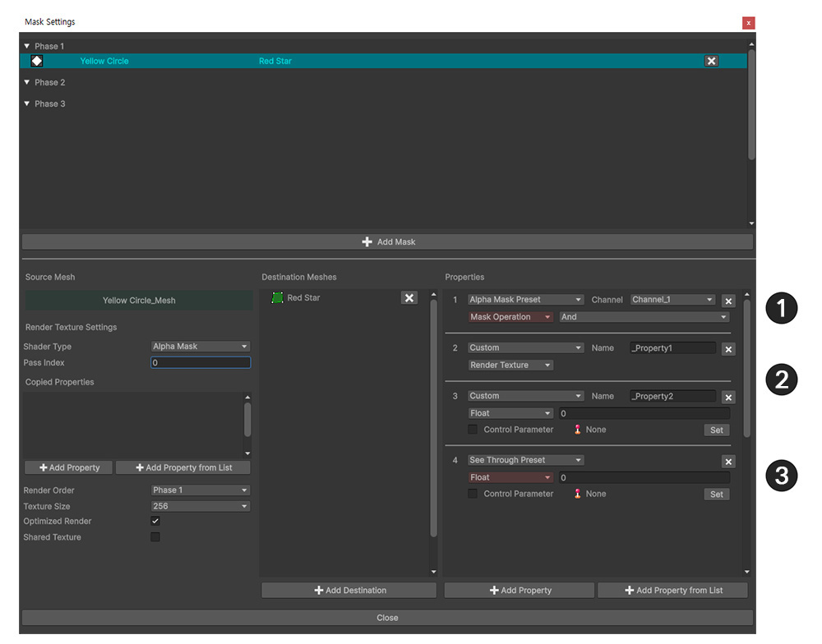
Task: Click the mask list vertical scrollbar
Action: [751, 104]
